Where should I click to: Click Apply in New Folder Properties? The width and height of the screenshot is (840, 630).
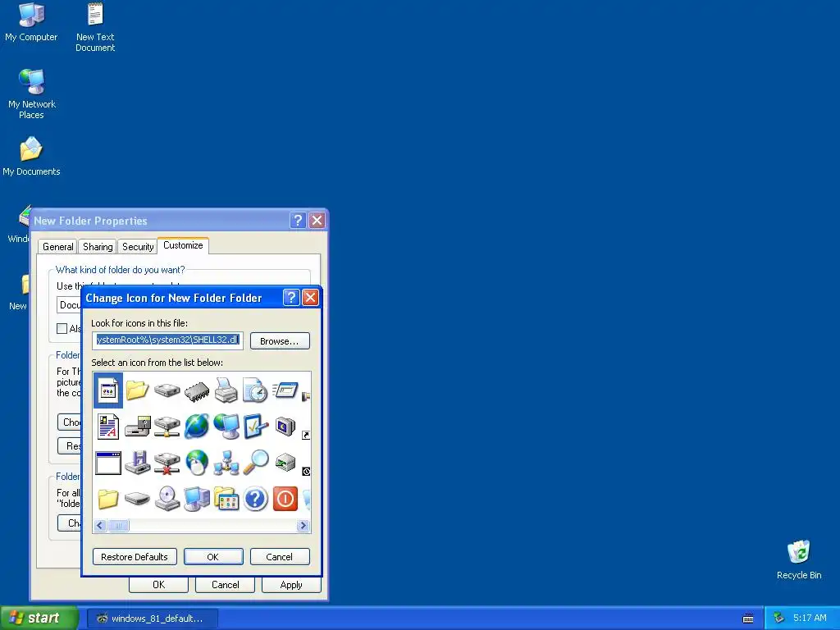point(291,584)
